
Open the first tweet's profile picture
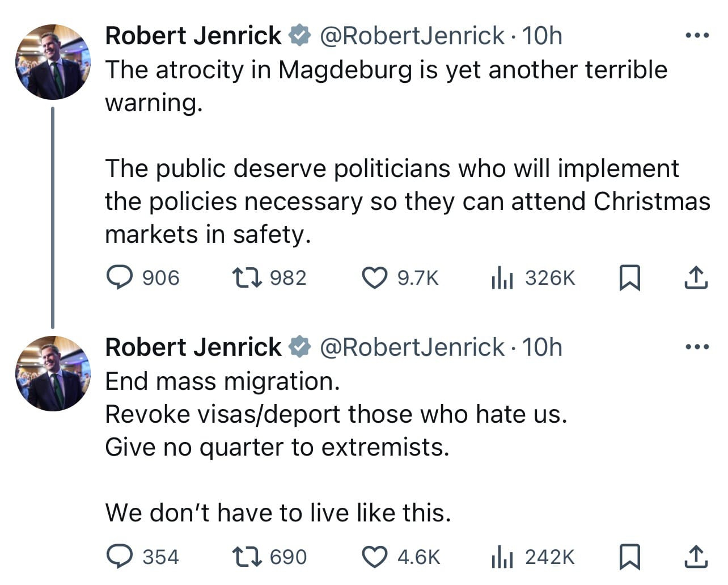pyautogui.click(x=53, y=62)
